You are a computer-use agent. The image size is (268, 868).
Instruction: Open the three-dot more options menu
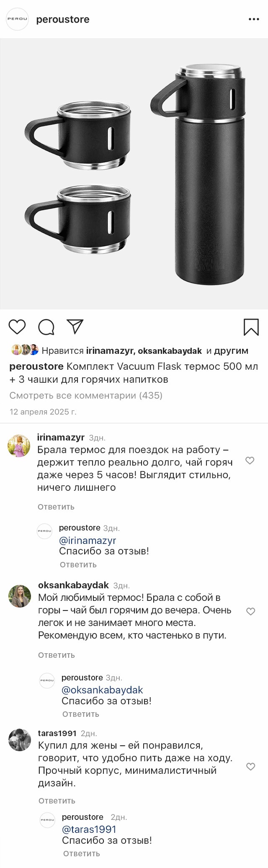tap(254, 19)
